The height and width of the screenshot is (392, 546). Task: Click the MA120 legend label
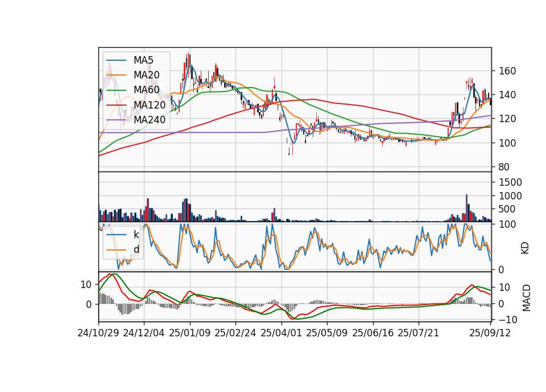click(150, 105)
